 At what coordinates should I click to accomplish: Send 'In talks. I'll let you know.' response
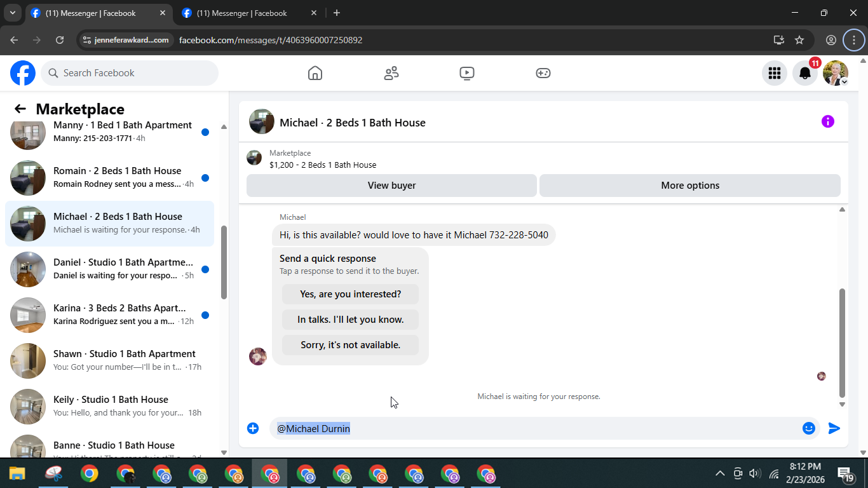point(350,320)
